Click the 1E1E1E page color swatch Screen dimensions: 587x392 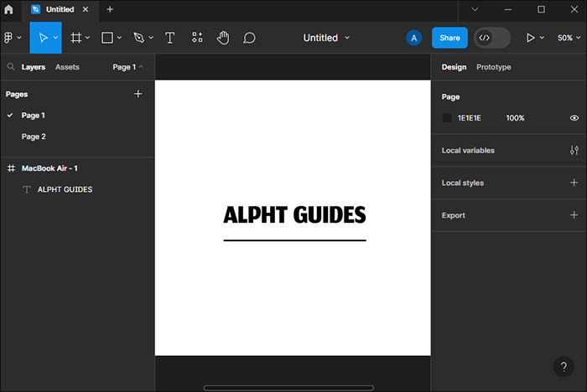(x=447, y=118)
